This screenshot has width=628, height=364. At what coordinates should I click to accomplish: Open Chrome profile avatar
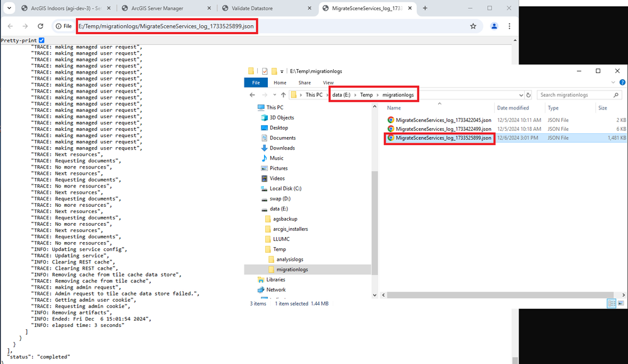(494, 26)
